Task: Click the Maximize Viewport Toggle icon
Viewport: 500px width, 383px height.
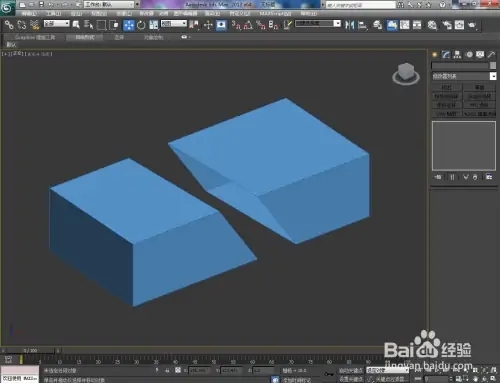Action: 493,379
